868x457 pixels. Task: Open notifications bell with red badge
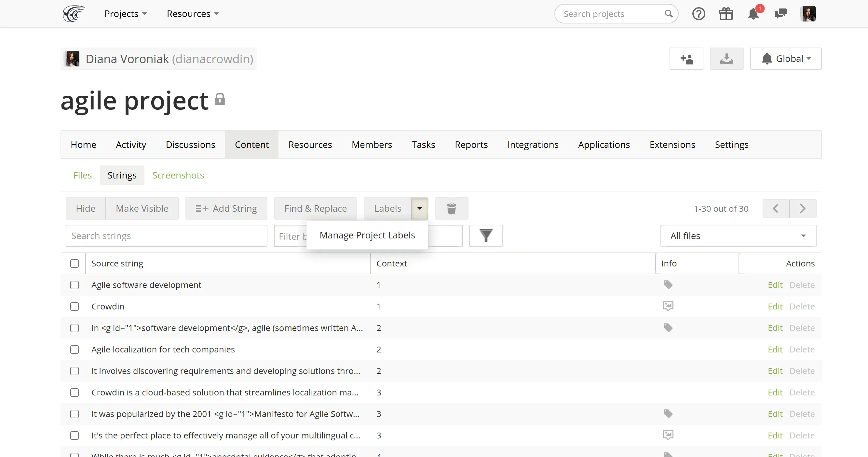(753, 14)
